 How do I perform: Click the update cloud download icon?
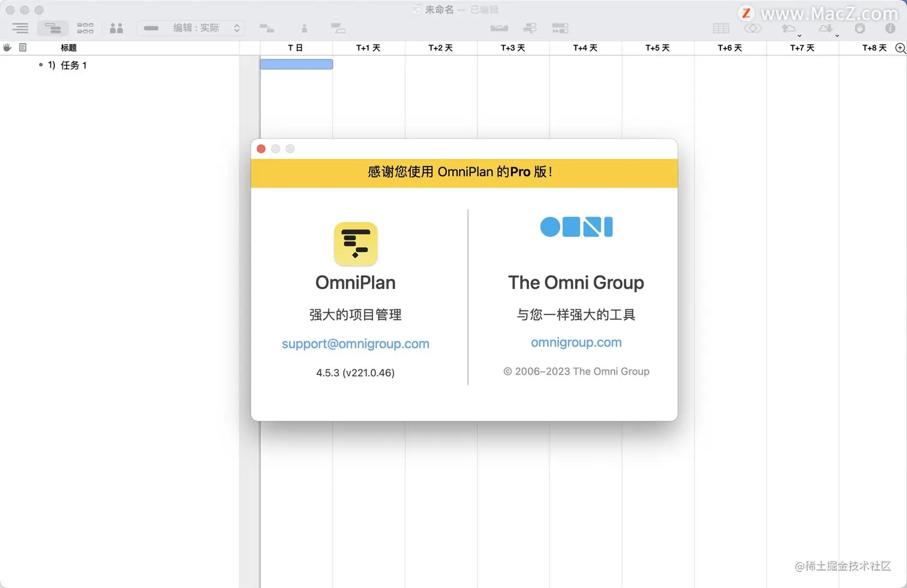click(x=826, y=28)
